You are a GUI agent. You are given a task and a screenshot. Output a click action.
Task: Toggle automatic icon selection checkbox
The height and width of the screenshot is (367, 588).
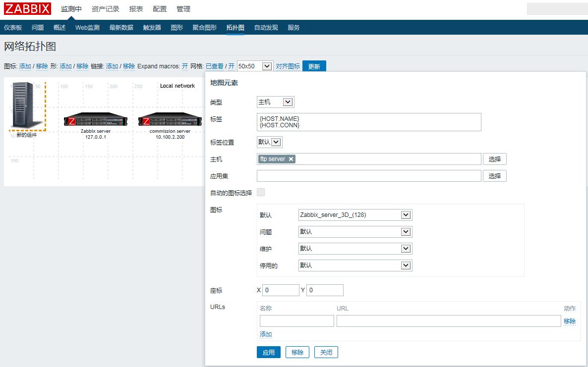pos(261,193)
